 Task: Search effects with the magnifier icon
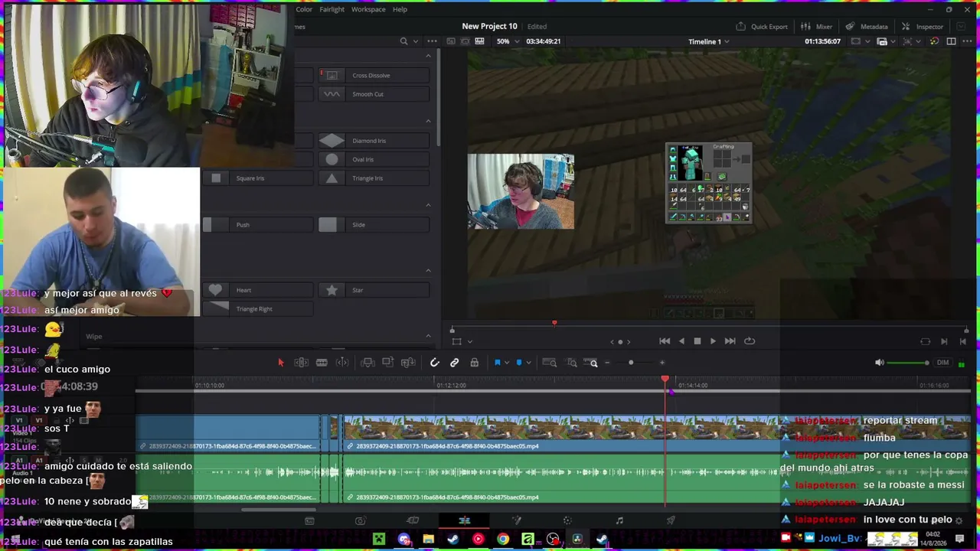click(x=403, y=41)
